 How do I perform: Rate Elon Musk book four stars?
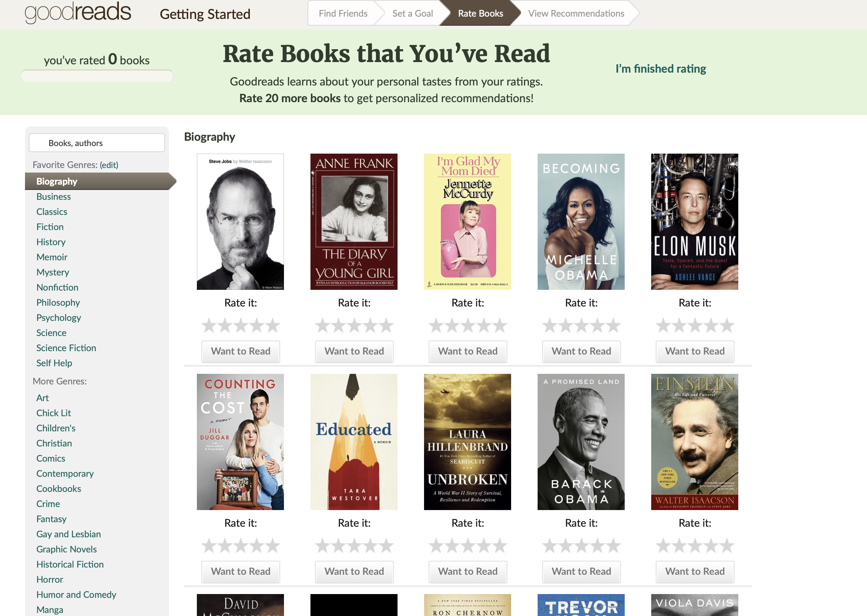pos(711,325)
